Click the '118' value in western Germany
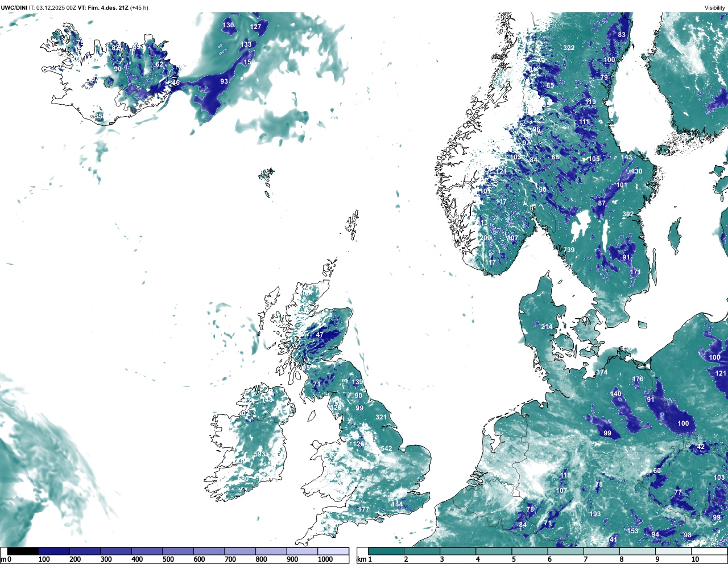Viewport: 728px width, 564px height. [565, 475]
